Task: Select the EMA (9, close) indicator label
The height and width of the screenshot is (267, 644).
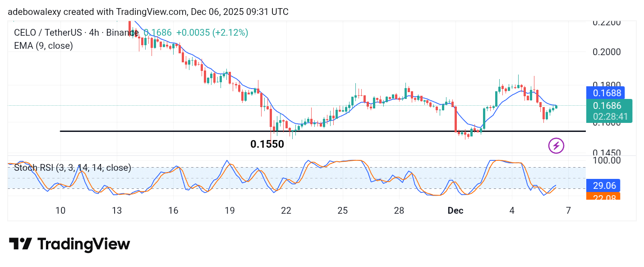Action: (x=44, y=46)
